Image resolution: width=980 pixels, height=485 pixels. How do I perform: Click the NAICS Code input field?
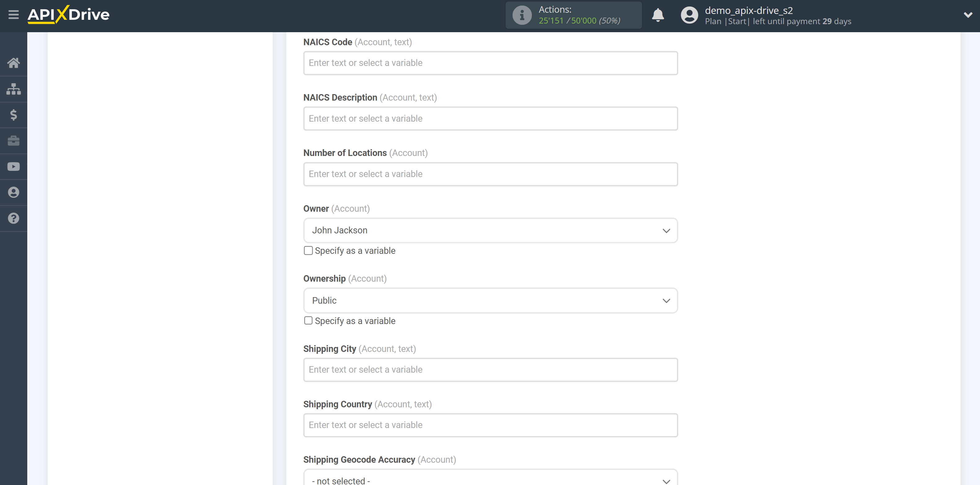pos(490,63)
